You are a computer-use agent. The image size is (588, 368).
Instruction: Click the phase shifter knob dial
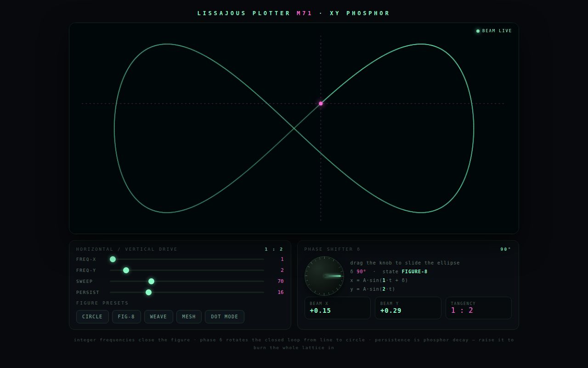(x=324, y=276)
